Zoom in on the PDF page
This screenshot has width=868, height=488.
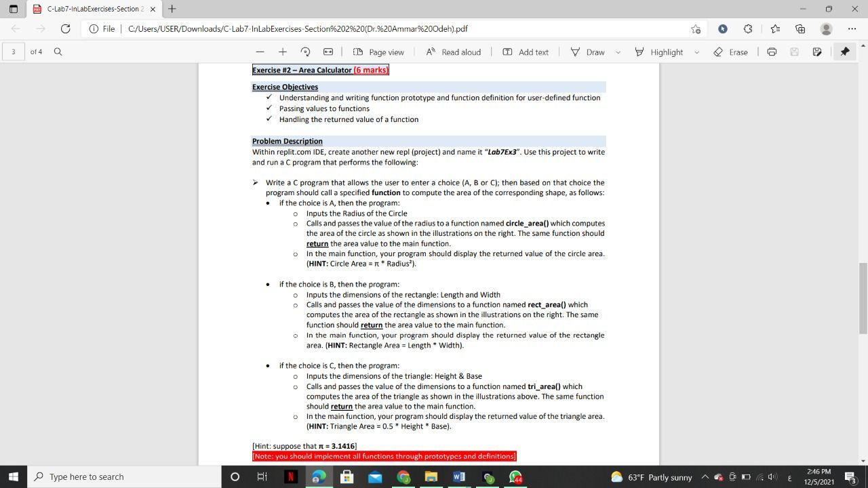[281, 52]
